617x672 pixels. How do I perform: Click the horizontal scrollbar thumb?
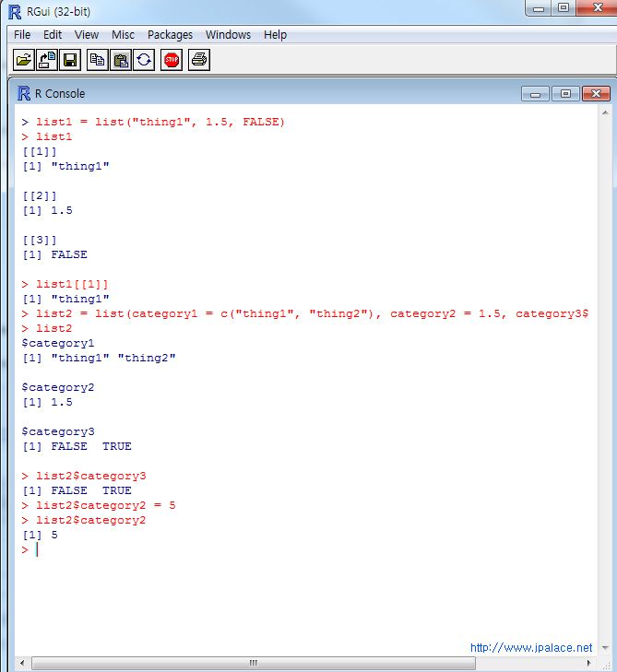tap(254, 663)
